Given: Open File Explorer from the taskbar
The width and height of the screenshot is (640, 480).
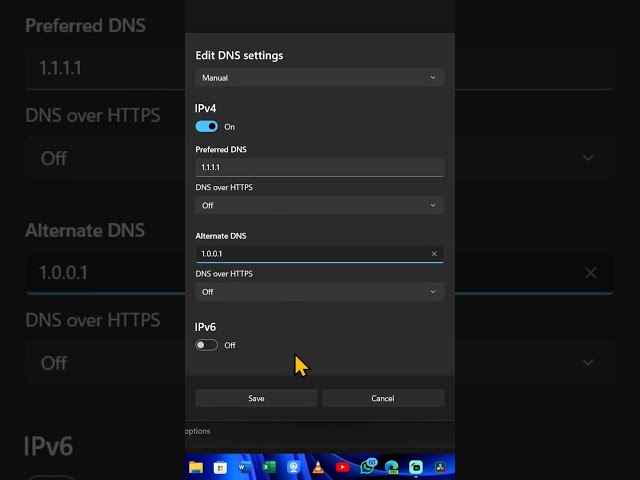Looking at the screenshot, I should (x=196, y=467).
